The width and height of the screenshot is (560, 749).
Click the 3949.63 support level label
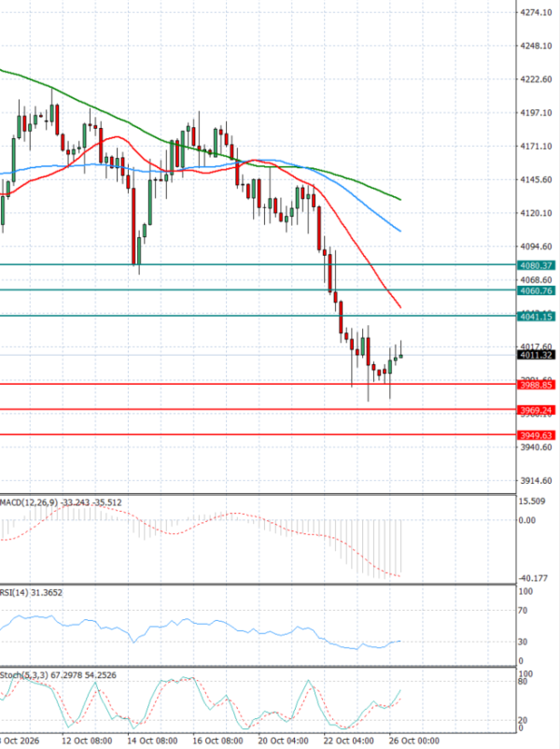(x=536, y=435)
